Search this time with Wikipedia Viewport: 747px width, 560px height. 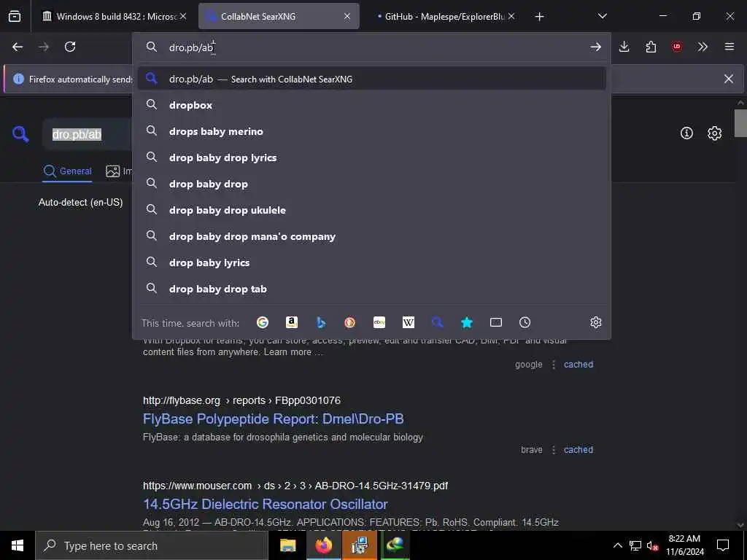[409, 322]
